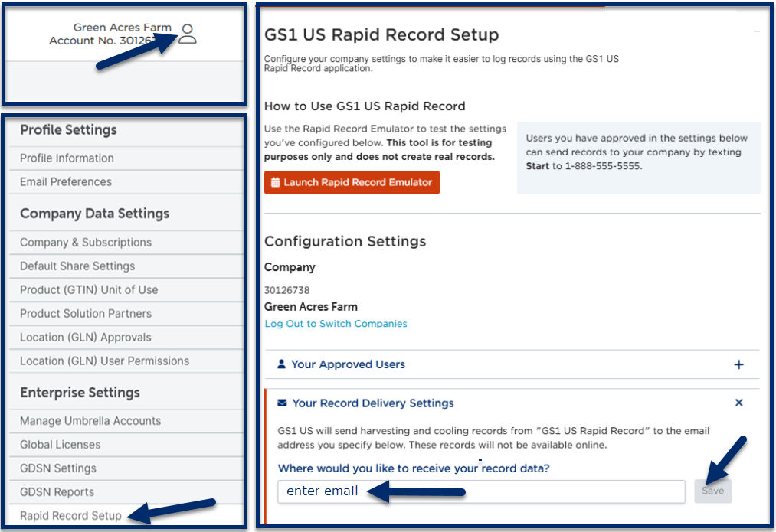776x532 pixels.
Task: Click the enter email input field
Action: (x=481, y=491)
